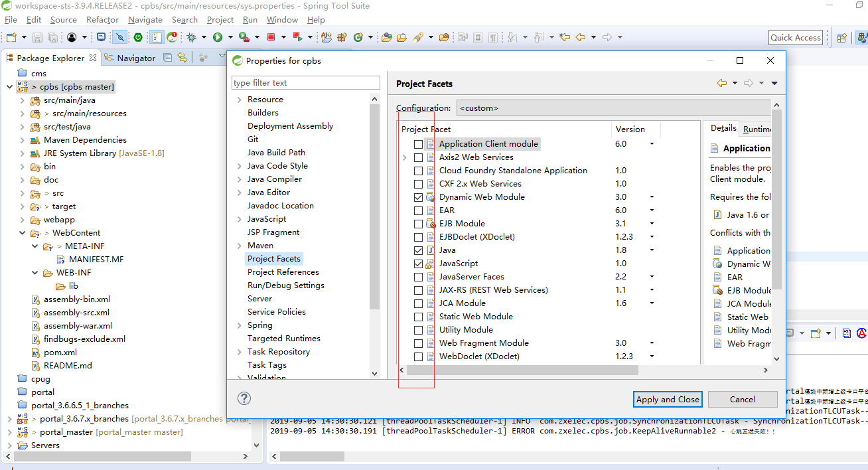Select MANIFEST.MF file in tree

(96, 259)
